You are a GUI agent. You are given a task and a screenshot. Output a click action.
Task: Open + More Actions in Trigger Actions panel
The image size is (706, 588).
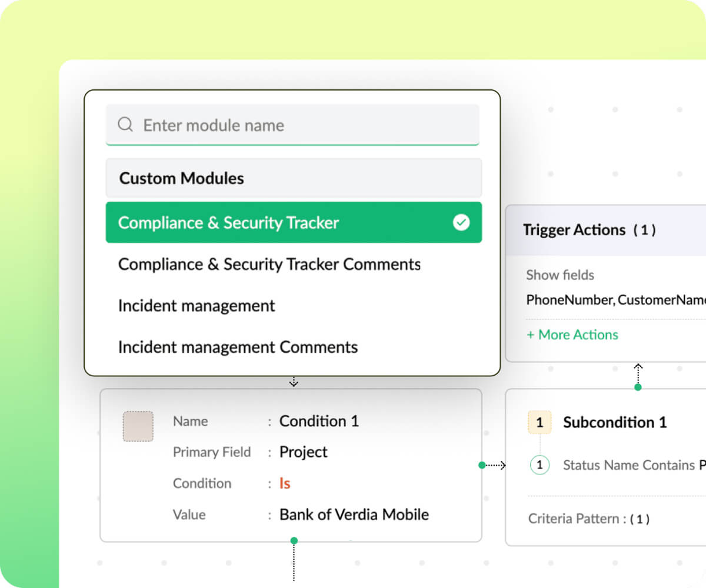click(572, 335)
